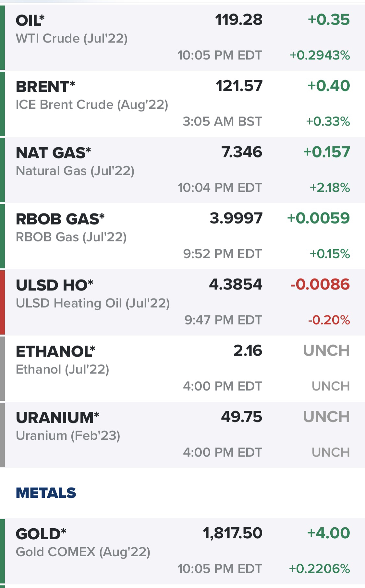Select the NAT GAS symbol
This screenshot has height=588, width=365.
click(53, 153)
